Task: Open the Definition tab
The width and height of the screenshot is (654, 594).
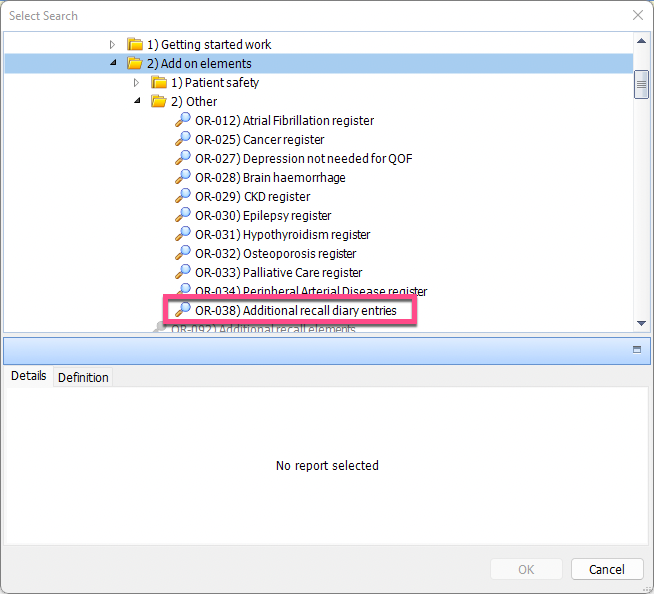Action: click(x=83, y=378)
